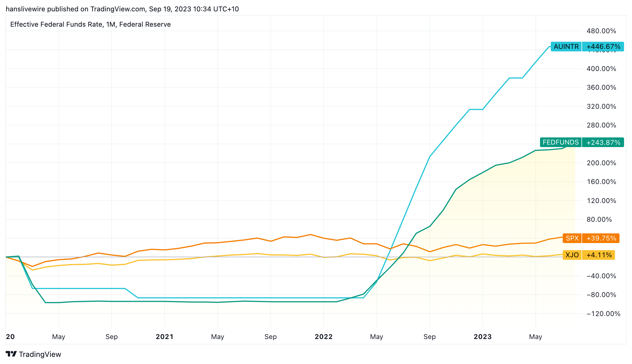Screen dimensions: 632x364
Task: Click the +243.87% FEDFUNDS value tag
Action: (603, 142)
